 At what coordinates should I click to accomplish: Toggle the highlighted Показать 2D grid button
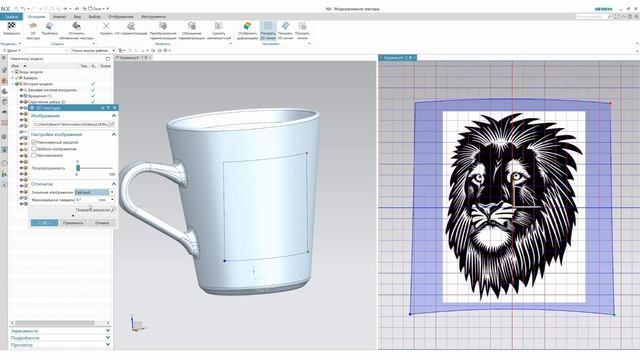click(268, 31)
